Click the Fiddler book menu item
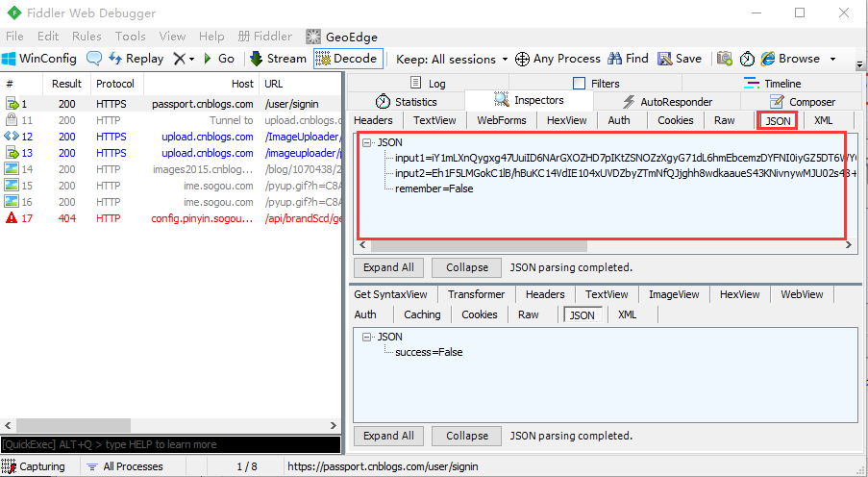 [x=264, y=37]
